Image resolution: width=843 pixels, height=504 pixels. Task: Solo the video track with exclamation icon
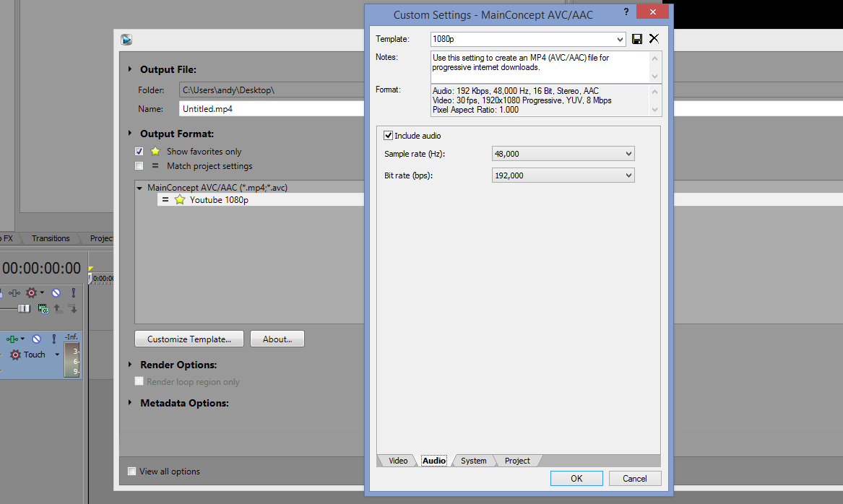click(74, 293)
